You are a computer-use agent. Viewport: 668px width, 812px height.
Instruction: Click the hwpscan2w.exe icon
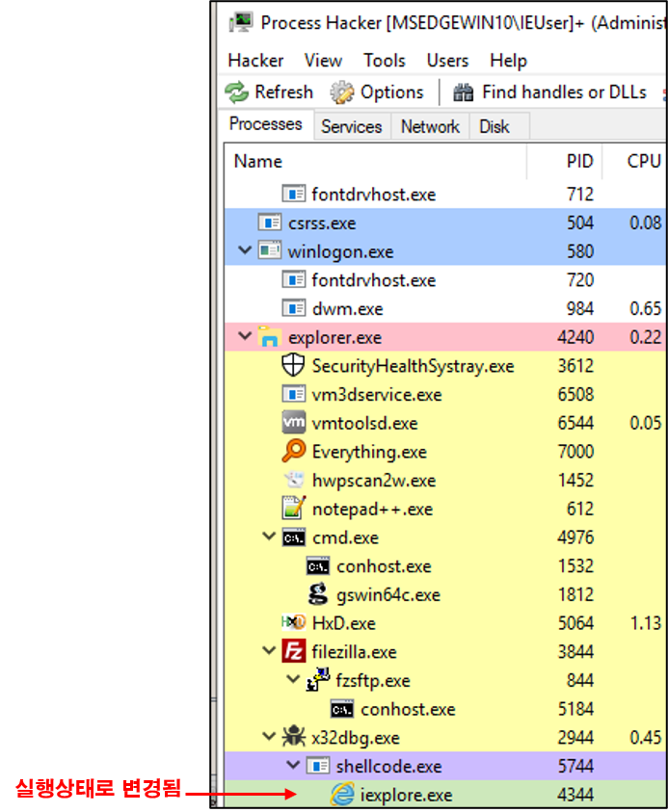294,480
